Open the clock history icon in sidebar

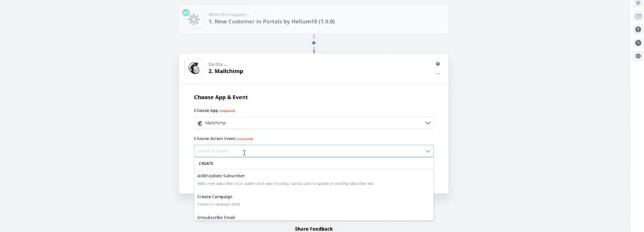coord(638,43)
